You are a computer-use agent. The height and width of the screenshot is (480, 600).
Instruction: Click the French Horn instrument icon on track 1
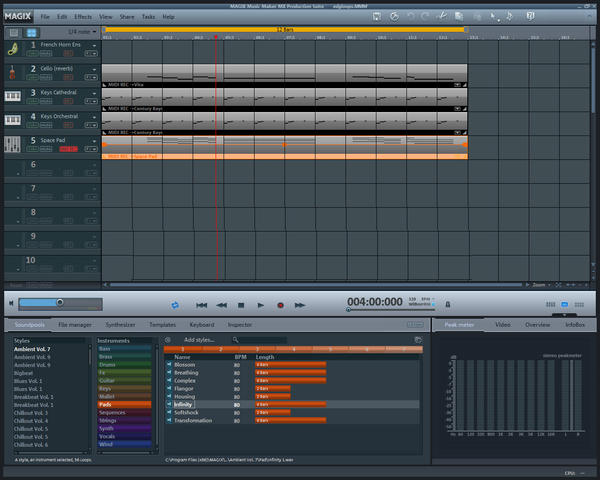(x=13, y=49)
